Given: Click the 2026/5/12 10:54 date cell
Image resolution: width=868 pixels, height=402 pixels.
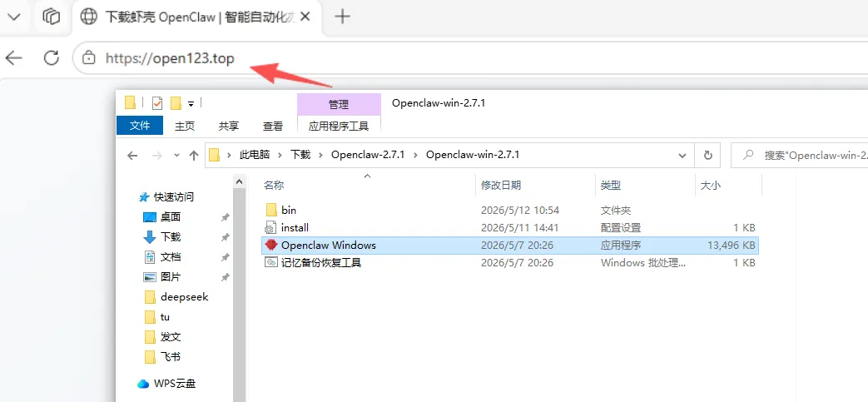Looking at the screenshot, I should point(520,211).
